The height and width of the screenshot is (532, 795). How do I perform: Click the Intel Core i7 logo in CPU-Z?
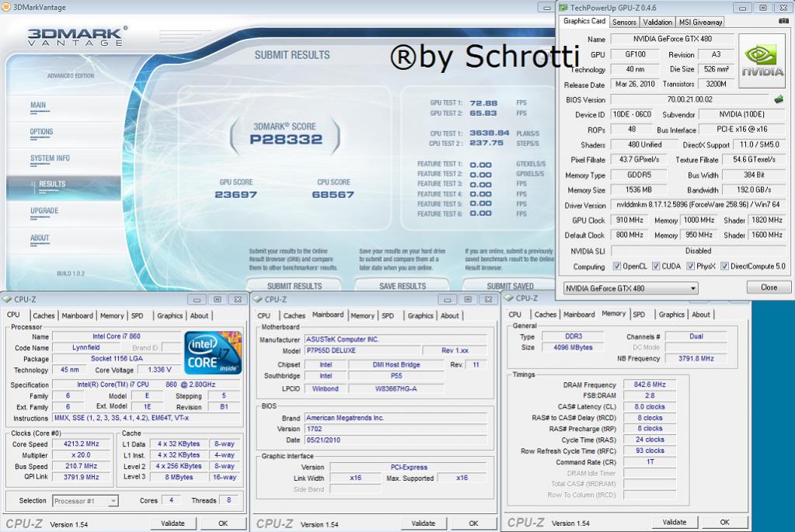pyautogui.click(x=213, y=353)
